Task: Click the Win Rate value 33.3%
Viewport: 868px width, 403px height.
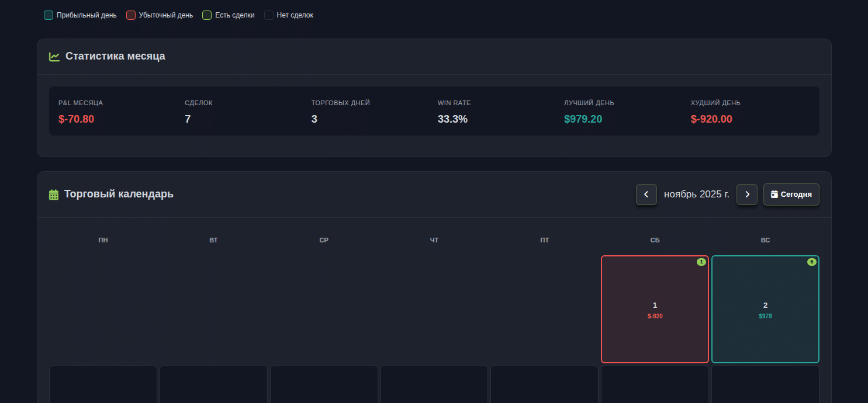Action: click(452, 119)
